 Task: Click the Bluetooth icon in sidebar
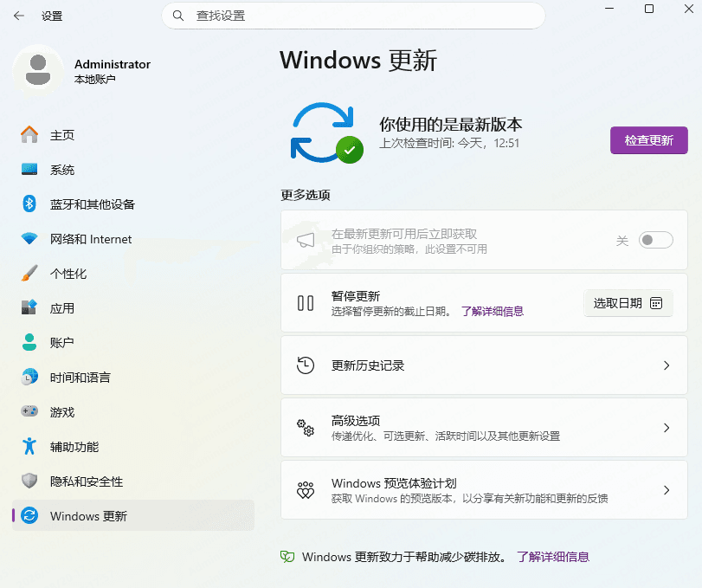29,204
